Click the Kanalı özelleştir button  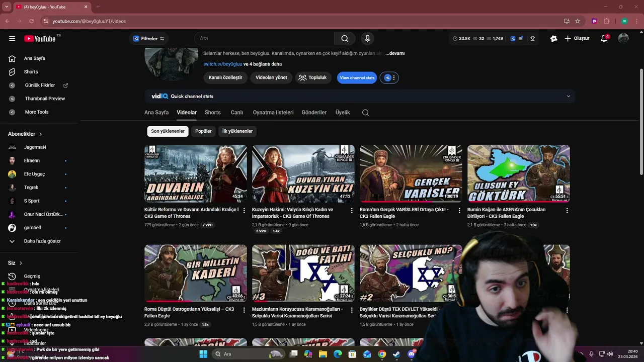pyautogui.click(x=225, y=78)
